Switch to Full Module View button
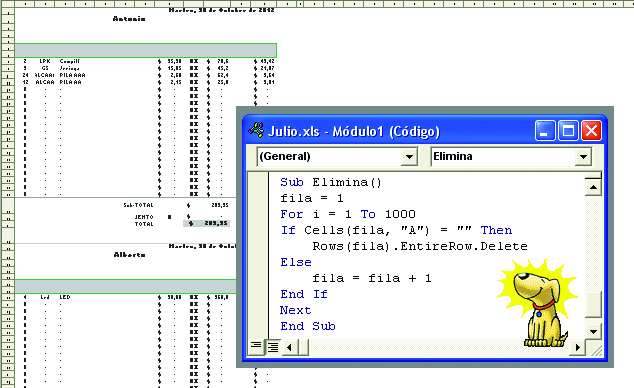This screenshot has height=388, width=634. point(273,346)
